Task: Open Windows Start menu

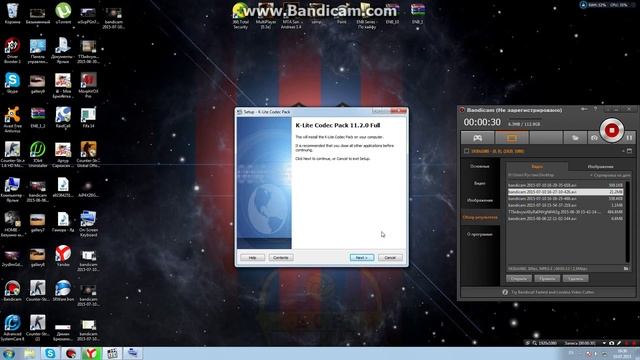Action: [9, 353]
